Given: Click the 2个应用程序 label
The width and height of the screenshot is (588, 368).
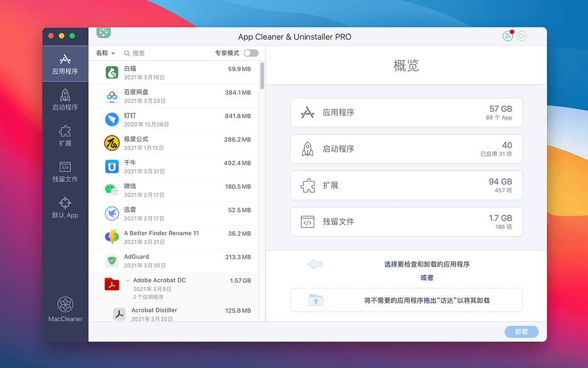Looking at the screenshot, I should pos(148,297).
